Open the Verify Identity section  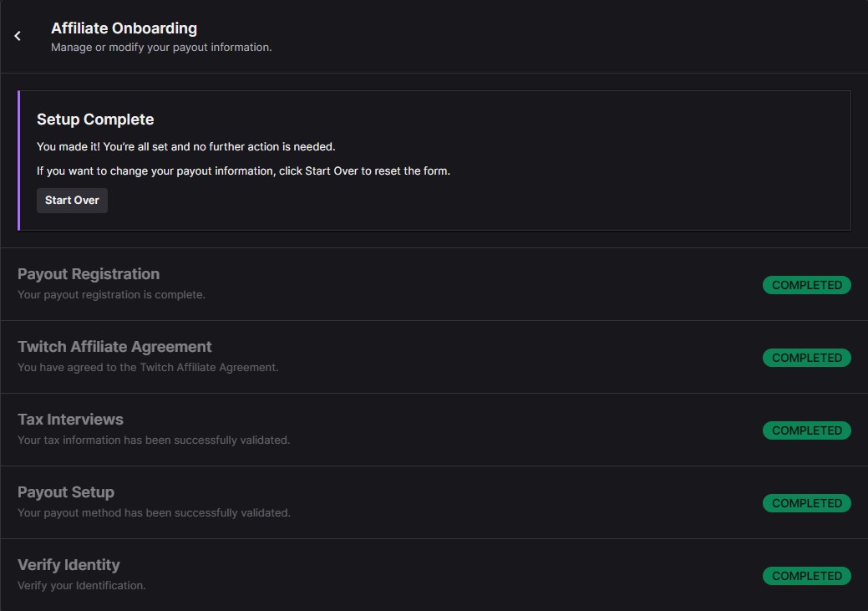(x=69, y=565)
